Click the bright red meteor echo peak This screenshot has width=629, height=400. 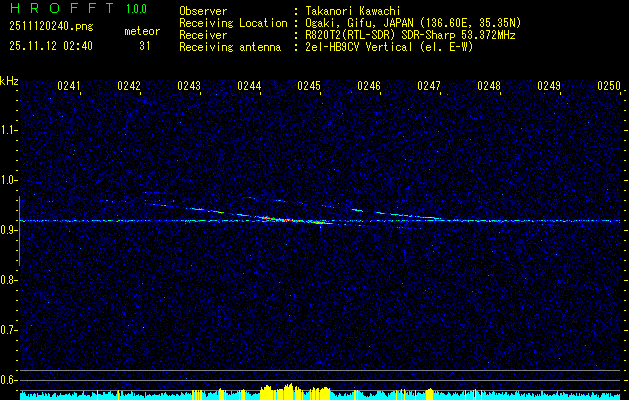click(285, 219)
